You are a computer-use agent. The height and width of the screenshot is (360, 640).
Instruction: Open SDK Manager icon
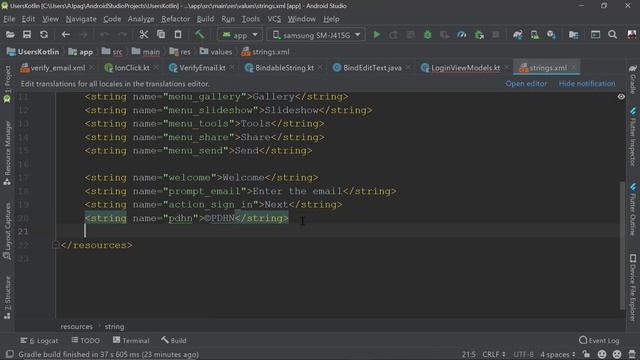(551, 35)
